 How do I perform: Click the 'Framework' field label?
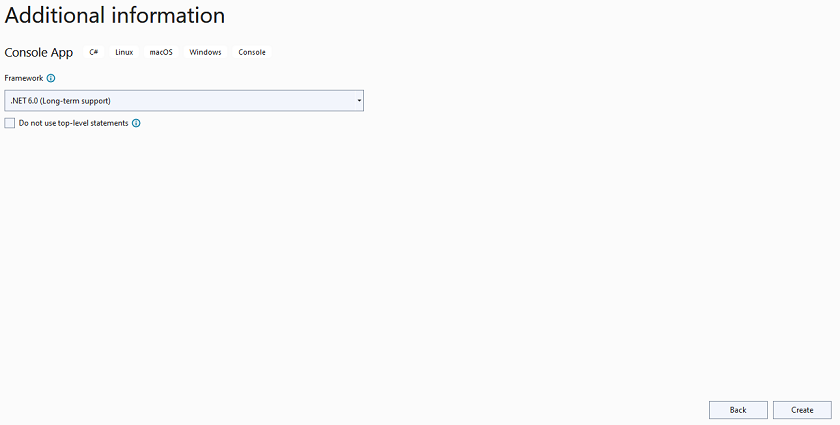(x=24, y=78)
